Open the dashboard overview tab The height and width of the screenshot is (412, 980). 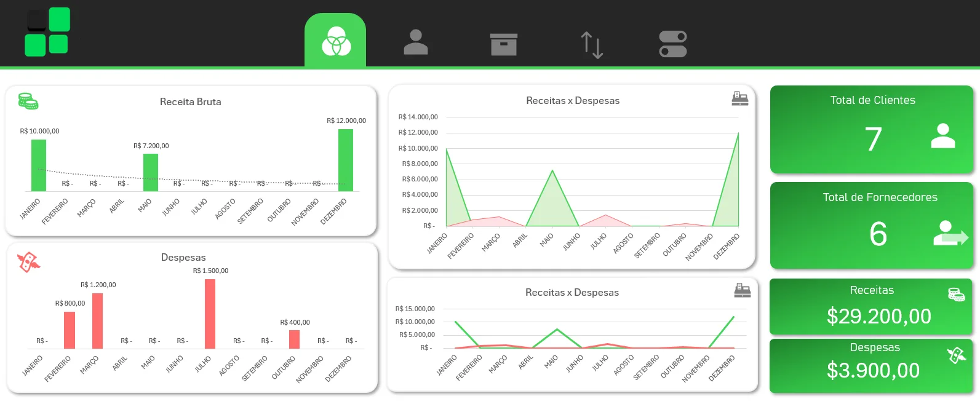(x=335, y=42)
